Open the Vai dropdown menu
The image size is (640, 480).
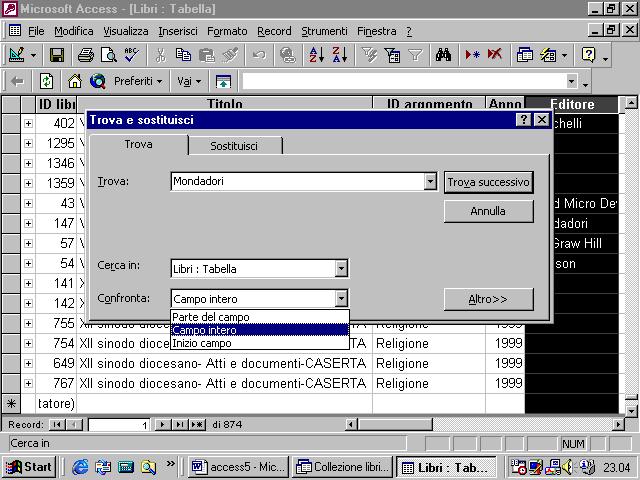189,81
